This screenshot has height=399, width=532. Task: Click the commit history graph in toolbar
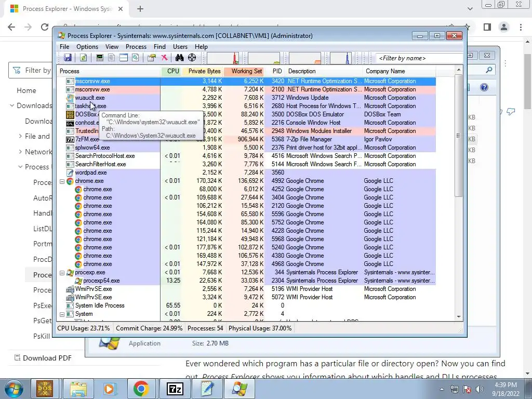264,58
